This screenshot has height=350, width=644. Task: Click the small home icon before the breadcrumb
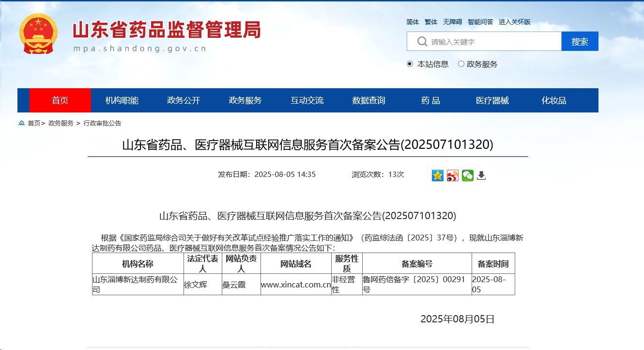click(20, 123)
